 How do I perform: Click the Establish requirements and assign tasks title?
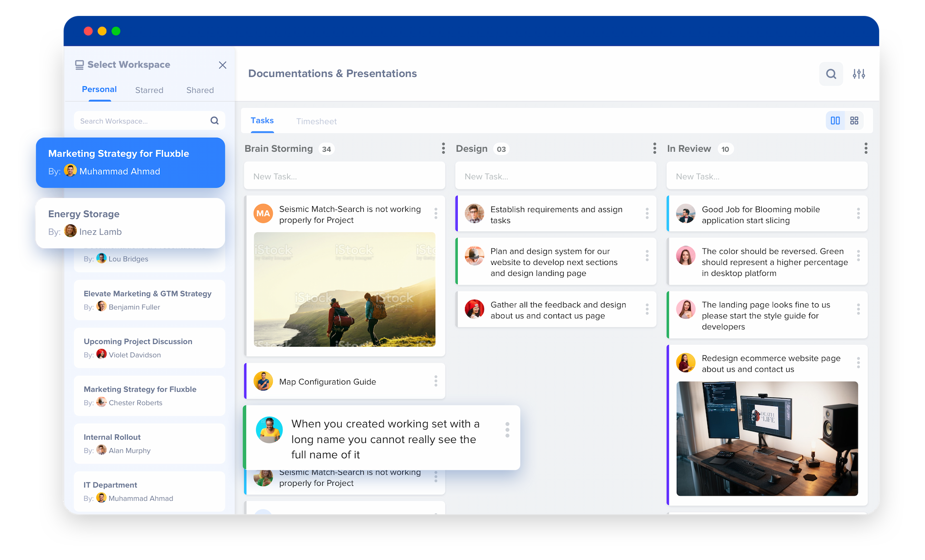coord(556,215)
